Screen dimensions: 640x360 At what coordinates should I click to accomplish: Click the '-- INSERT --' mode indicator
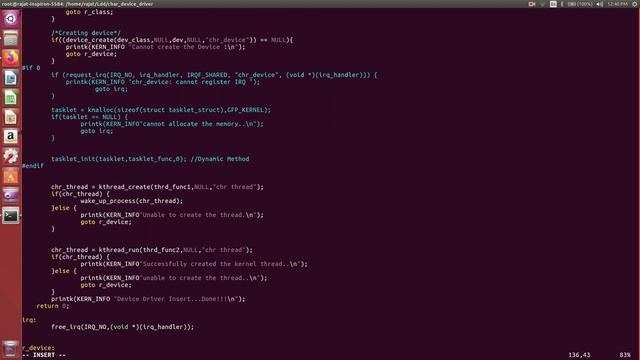44,355
